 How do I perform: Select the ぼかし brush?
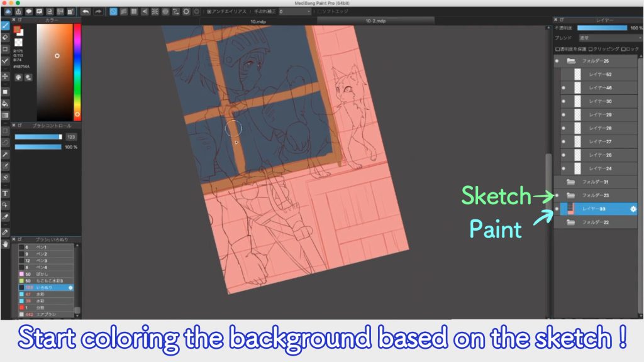(x=46, y=274)
